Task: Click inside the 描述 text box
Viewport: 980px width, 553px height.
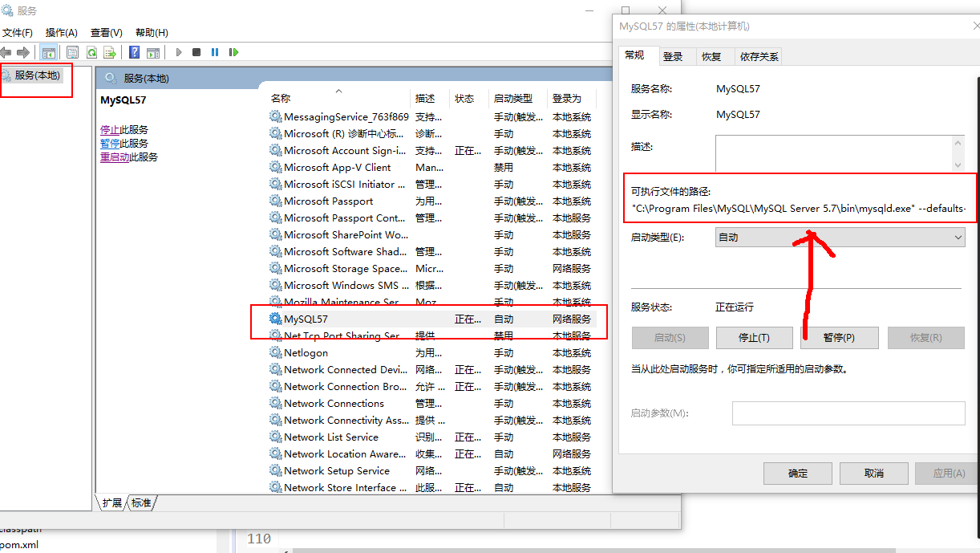Action: pyautogui.click(x=833, y=153)
